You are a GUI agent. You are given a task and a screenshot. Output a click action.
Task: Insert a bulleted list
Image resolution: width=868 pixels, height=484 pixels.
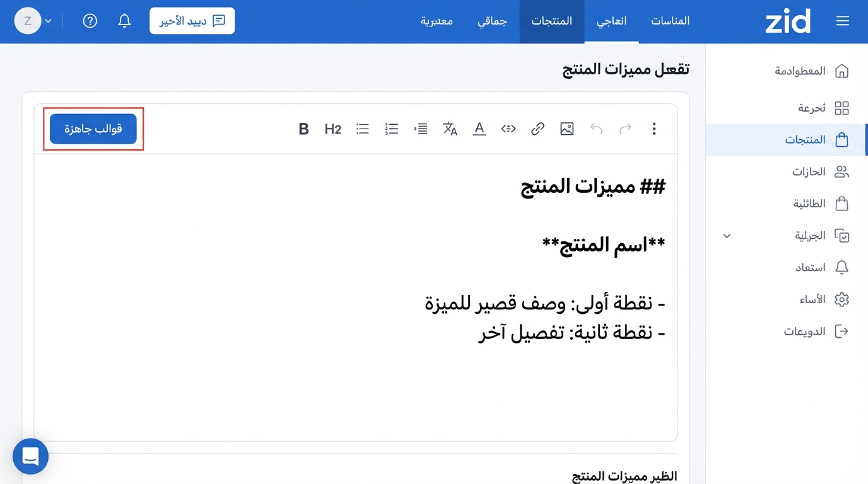[362, 129]
